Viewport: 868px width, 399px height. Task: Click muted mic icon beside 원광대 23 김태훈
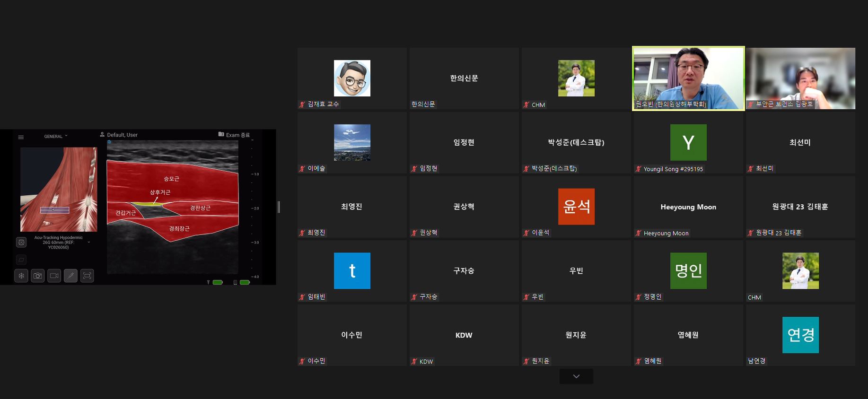tap(750, 233)
